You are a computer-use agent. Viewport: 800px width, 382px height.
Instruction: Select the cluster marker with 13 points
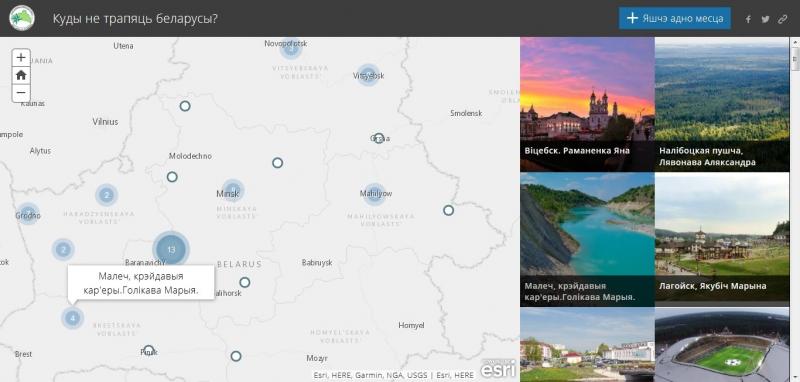point(171,249)
